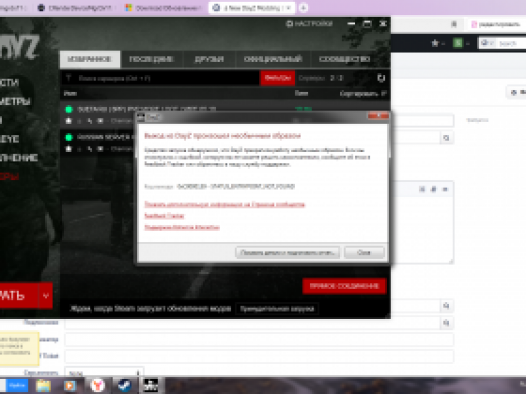Open the ОФИЦИАЛЬНЫЙ servers tab

pyautogui.click(x=273, y=59)
